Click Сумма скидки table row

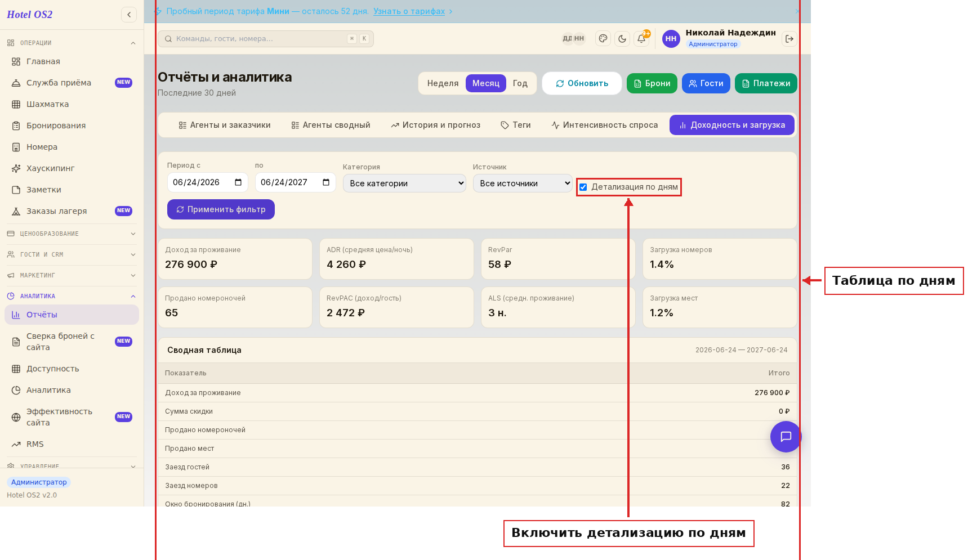(478, 411)
